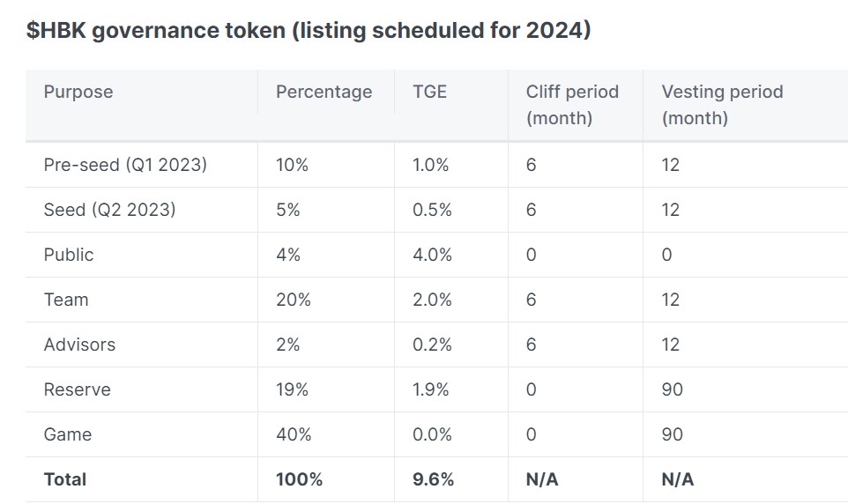Click the Team row label
848x504 pixels.
(66, 300)
